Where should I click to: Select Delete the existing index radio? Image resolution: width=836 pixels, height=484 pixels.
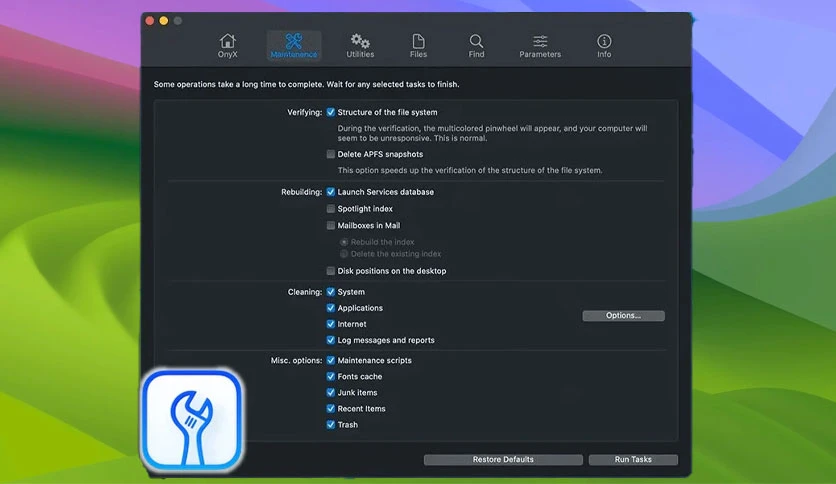coord(344,254)
